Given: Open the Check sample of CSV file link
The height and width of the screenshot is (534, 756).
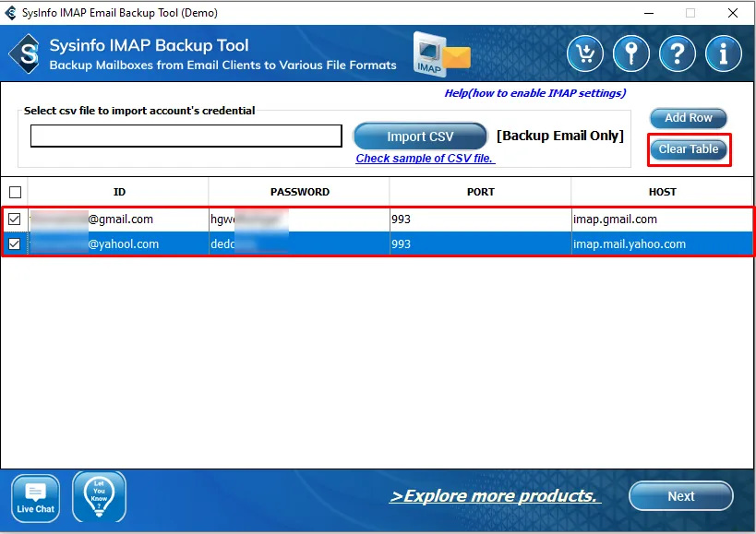Looking at the screenshot, I should coord(425,158).
